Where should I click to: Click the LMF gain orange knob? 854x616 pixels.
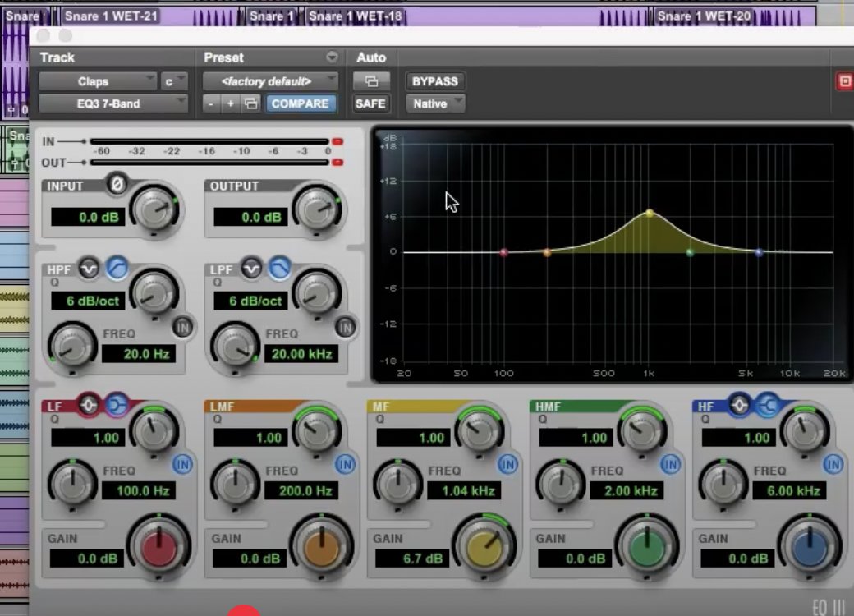pos(321,546)
